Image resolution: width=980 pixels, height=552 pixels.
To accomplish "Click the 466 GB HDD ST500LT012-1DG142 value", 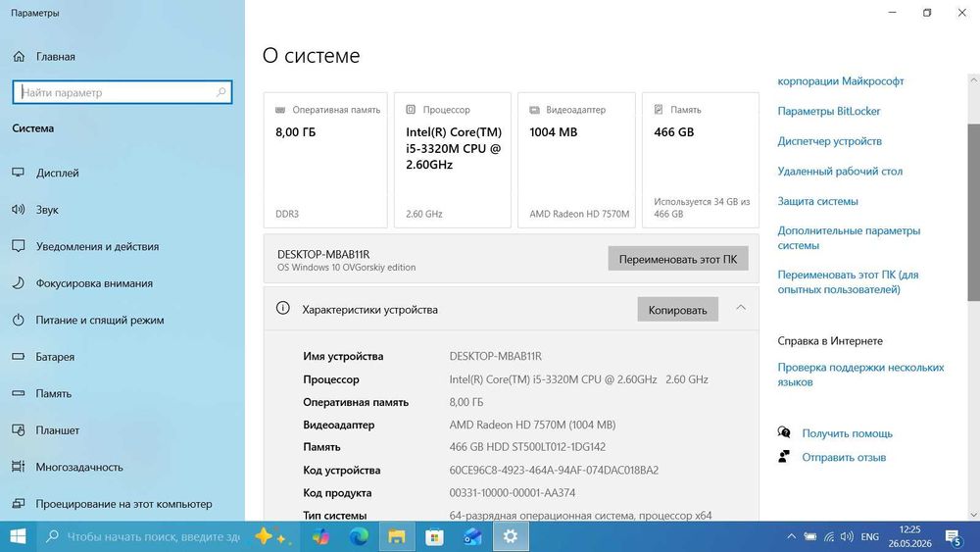I will point(527,446).
